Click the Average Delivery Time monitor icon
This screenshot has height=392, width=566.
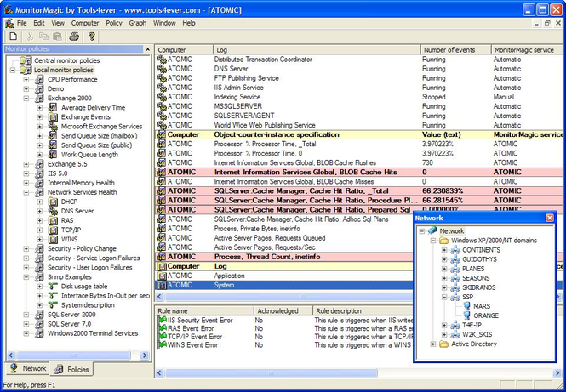(x=53, y=107)
